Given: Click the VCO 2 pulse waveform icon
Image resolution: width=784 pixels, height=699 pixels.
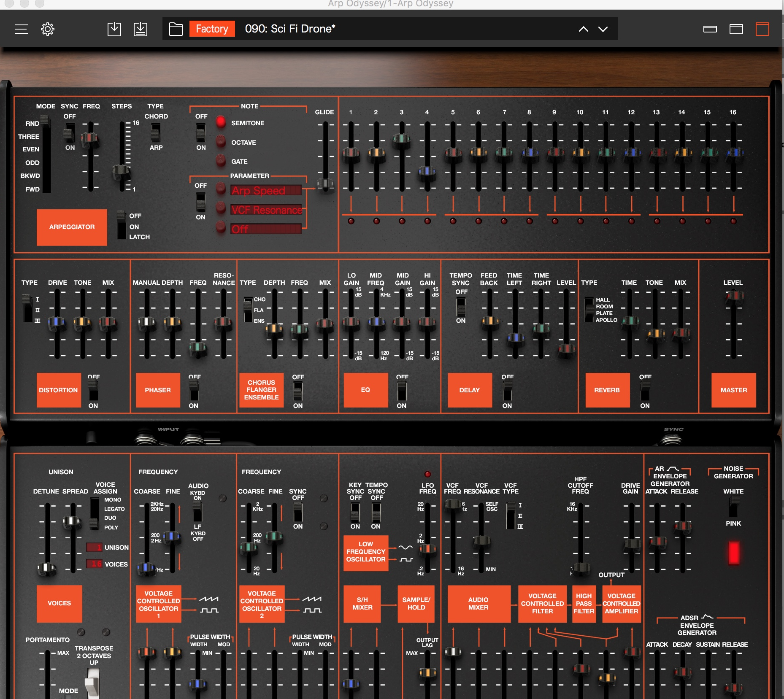Looking at the screenshot, I should (312, 610).
